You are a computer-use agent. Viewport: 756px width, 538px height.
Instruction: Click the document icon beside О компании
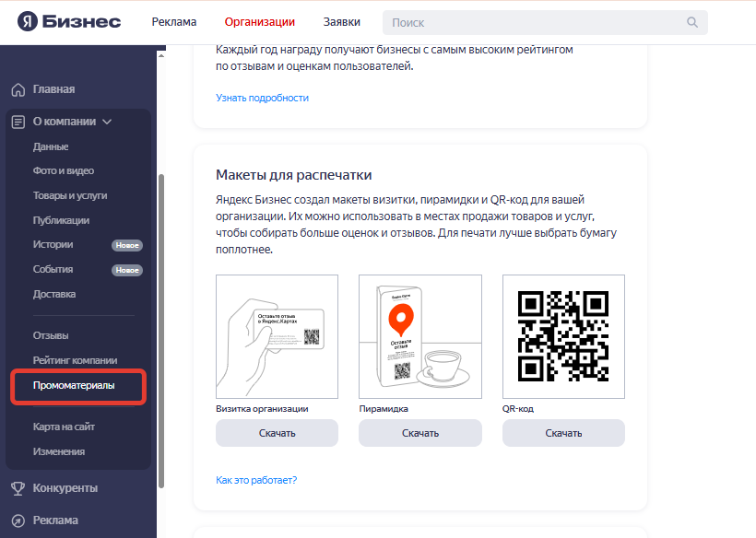tap(18, 122)
